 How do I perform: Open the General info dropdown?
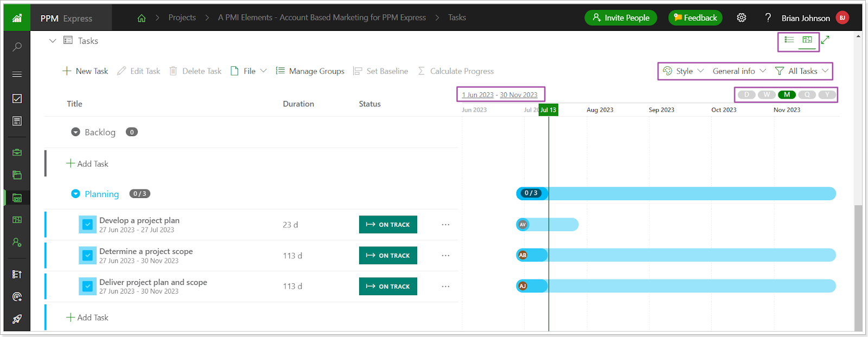tap(739, 71)
